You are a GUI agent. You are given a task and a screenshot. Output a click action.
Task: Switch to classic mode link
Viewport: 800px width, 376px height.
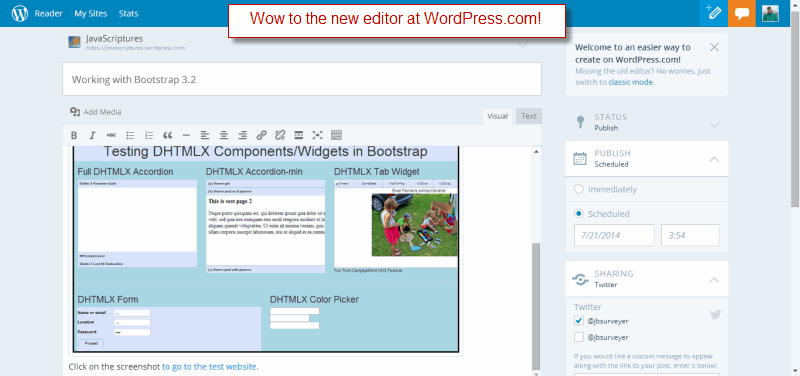tap(631, 82)
